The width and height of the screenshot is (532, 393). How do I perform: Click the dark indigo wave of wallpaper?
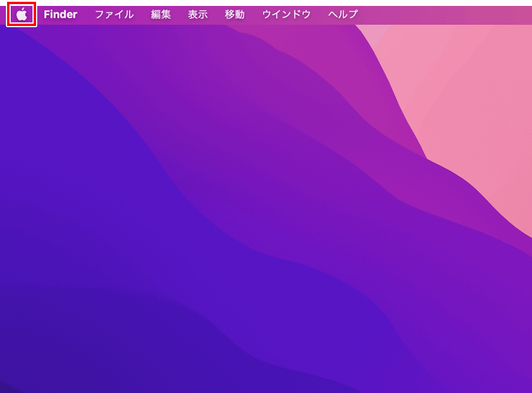coord(85,238)
